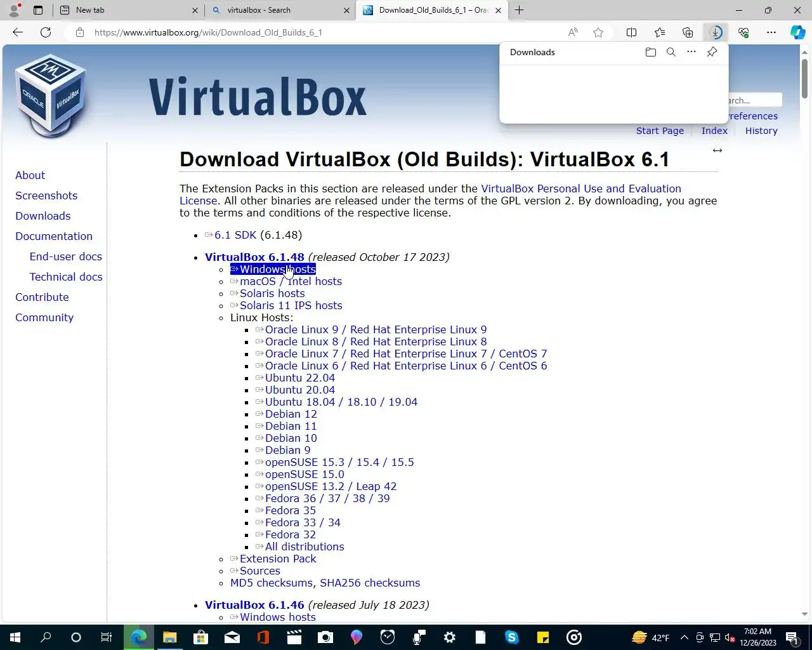
Task: Open Documentation sidebar link
Action: coord(54,236)
